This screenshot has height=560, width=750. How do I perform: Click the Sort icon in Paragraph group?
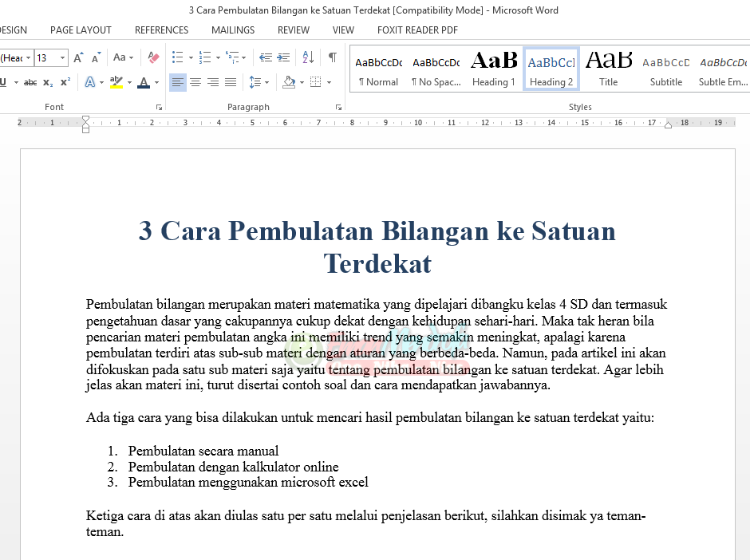pos(308,57)
